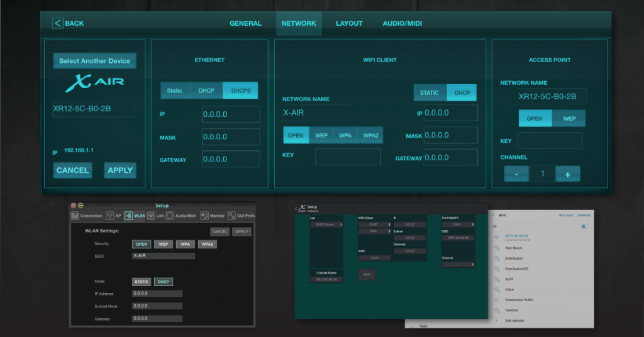Increase access point channel with plus
This screenshot has height=337, width=644.
coord(567,174)
